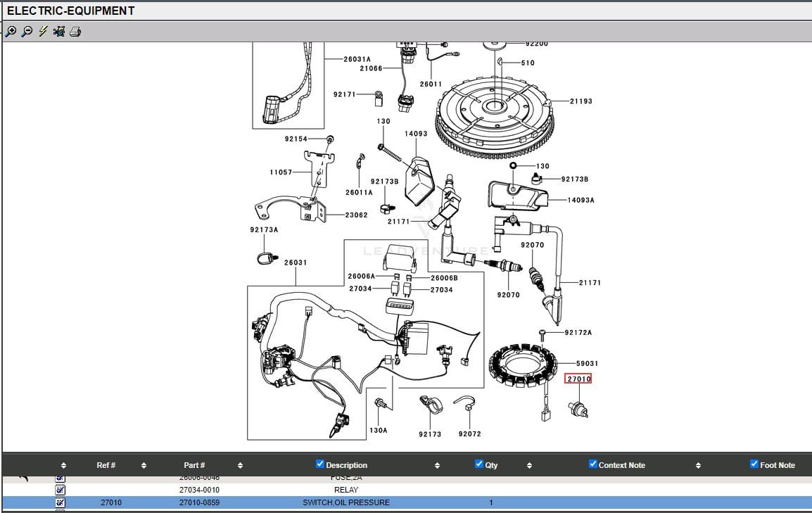
Task: Click the sort arrows right of Part #
Action: click(x=240, y=465)
